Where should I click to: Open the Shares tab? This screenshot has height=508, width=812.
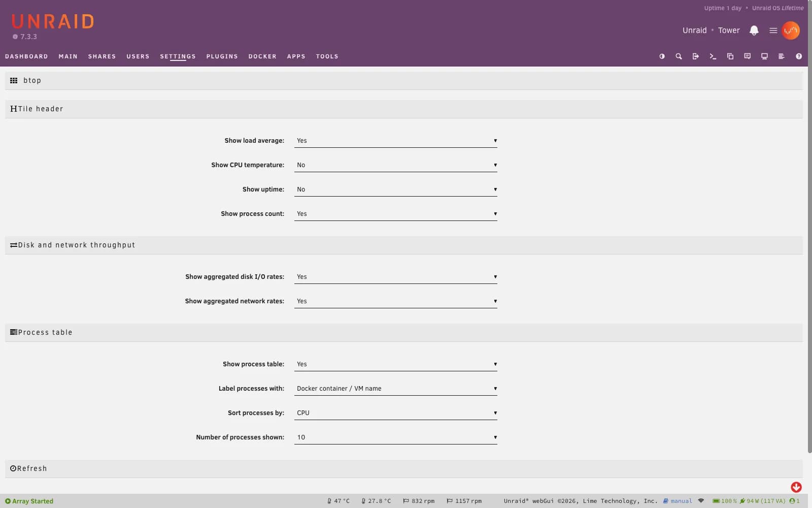point(102,56)
